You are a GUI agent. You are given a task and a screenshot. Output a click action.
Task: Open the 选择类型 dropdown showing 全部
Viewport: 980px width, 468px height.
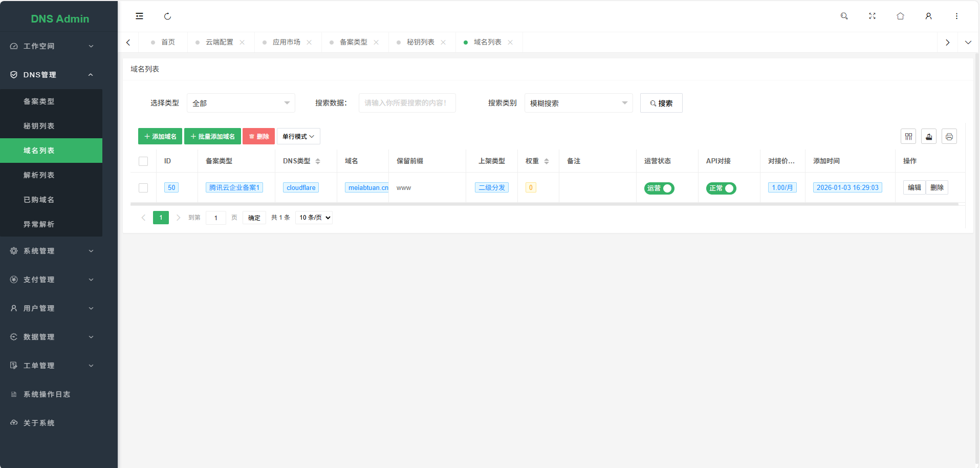coord(241,103)
